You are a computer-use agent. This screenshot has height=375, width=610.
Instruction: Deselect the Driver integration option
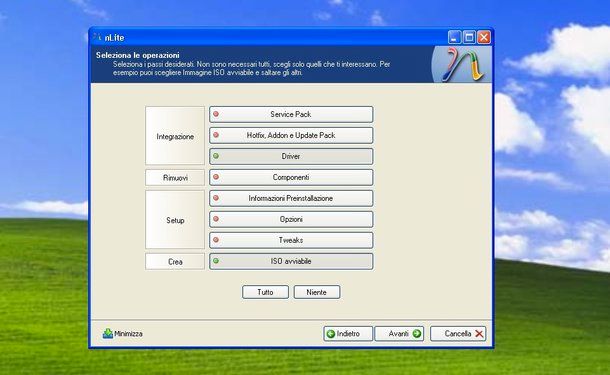coord(291,156)
